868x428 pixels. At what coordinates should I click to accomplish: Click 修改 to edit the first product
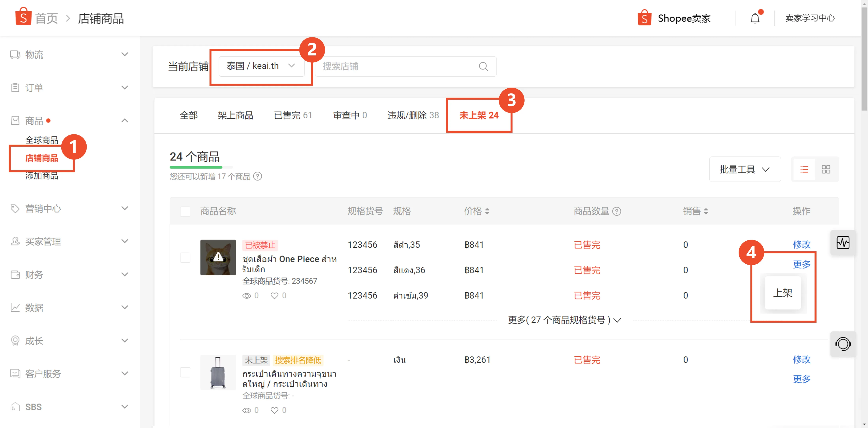coord(802,244)
